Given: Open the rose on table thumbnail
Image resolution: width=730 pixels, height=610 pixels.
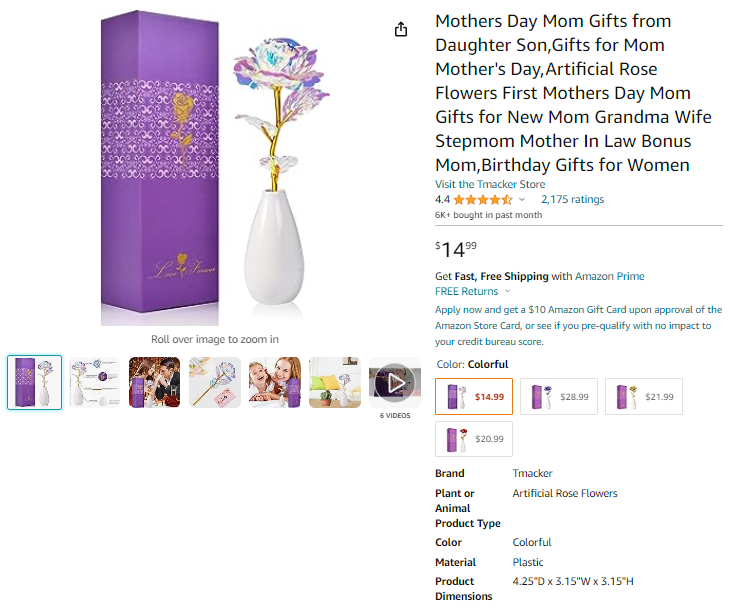Looking at the screenshot, I should pyautogui.click(x=335, y=383).
